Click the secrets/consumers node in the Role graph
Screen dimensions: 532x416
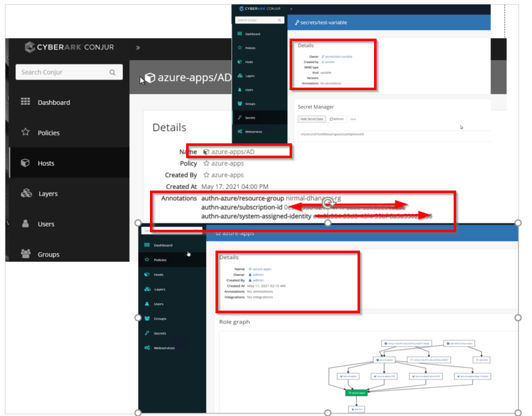[x=459, y=343]
